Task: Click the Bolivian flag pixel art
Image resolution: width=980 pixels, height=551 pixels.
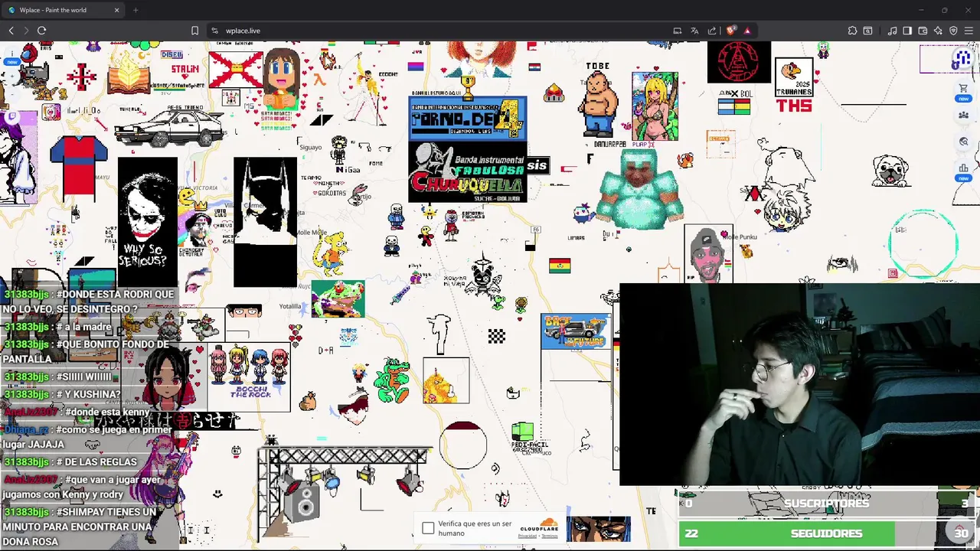Action: tap(560, 266)
